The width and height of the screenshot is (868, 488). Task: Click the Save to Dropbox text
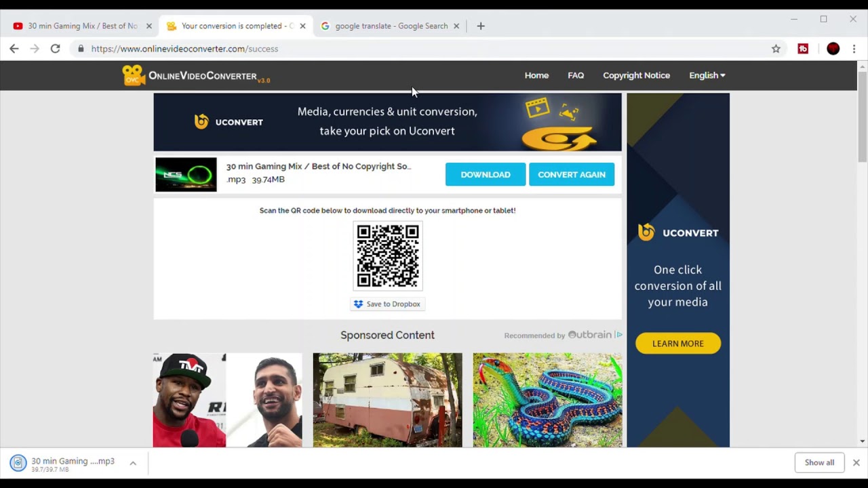(x=393, y=304)
